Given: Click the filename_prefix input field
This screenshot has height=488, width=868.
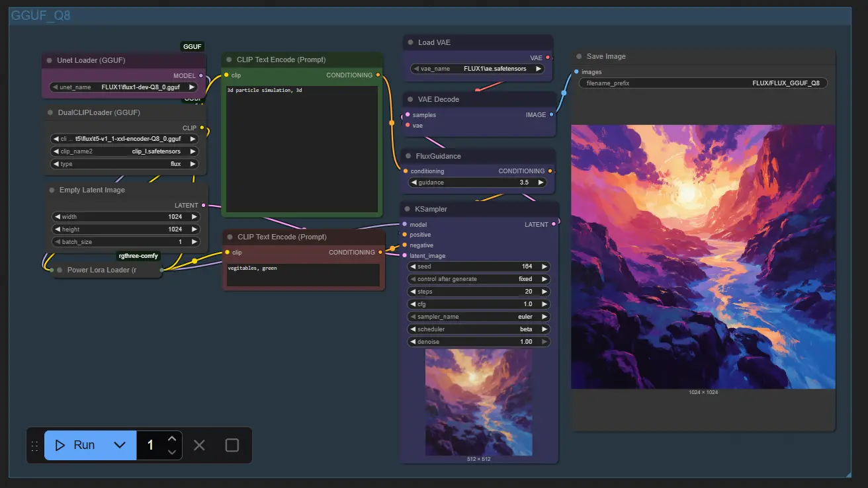Looking at the screenshot, I should (703, 83).
